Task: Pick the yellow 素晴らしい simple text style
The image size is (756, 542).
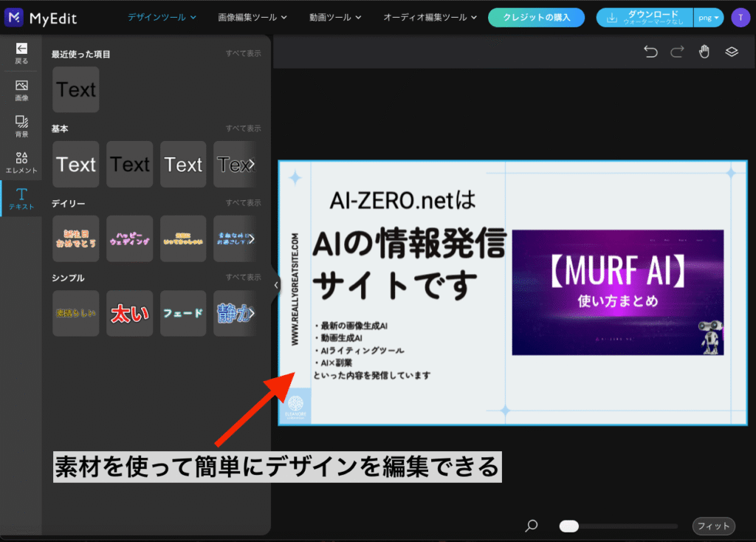Action: (76, 313)
